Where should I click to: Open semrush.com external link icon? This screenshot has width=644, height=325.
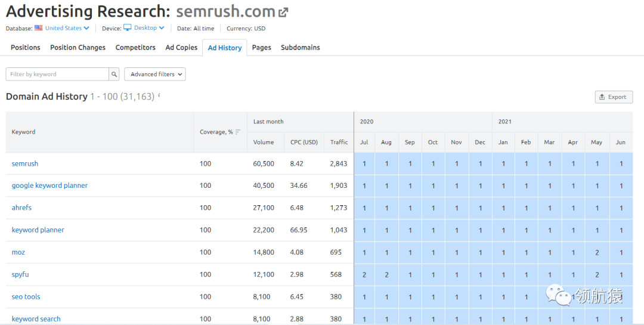pos(283,12)
